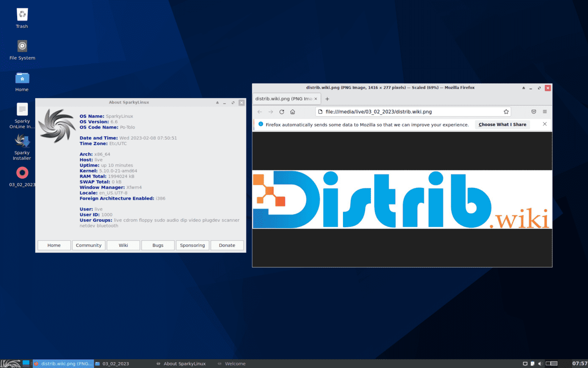Image resolution: width=588 pixels, height=368 pixels.
Task: Switch to 03_02_2023 taskbar window button
Action: 124,364
